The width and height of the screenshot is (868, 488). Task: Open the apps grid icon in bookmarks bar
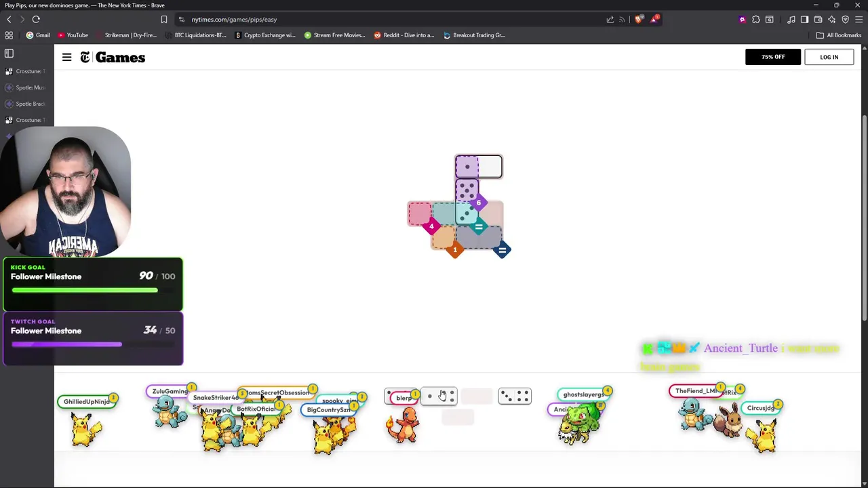pyautogui.click(x=9, y=35)
